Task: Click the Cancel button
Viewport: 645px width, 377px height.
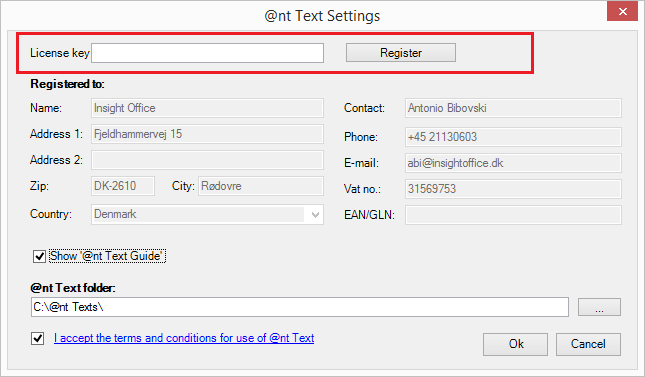Action: (588, 344)
